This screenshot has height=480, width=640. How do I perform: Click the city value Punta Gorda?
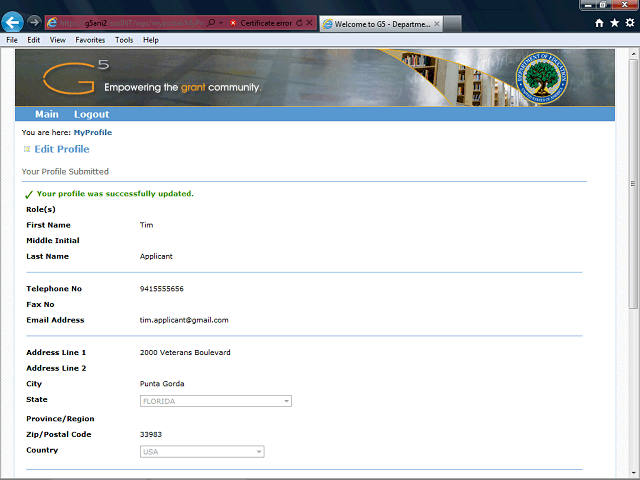(162, 384)
